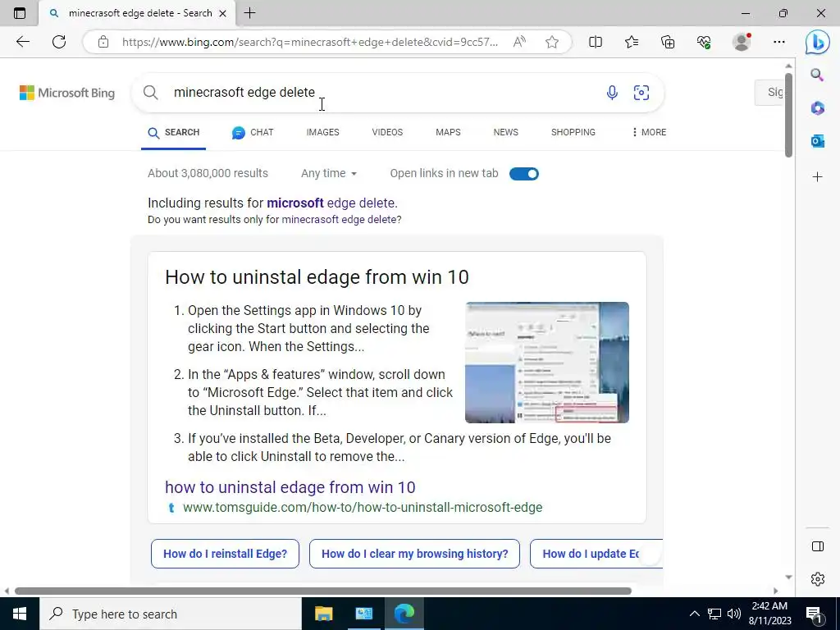
Task: Open Browser essentials heart icon
Action: [704, 42]
